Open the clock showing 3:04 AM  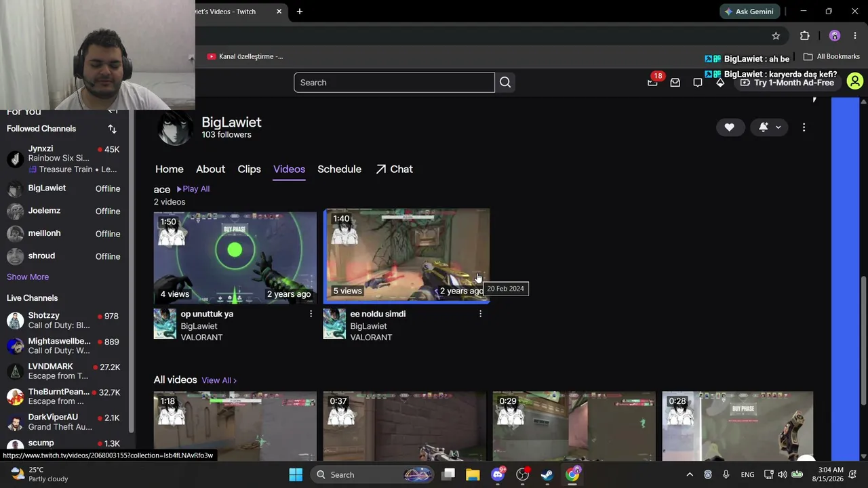point(831,474)
